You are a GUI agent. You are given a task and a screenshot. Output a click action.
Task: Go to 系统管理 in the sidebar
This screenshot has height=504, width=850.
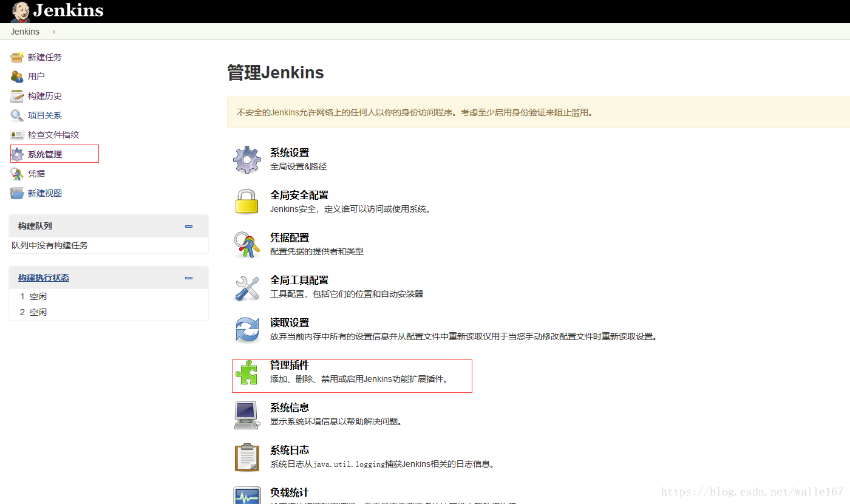[x=45, y=154]
